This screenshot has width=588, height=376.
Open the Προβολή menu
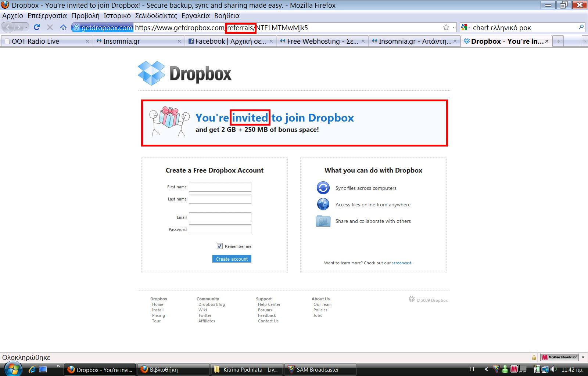(85, 16)
